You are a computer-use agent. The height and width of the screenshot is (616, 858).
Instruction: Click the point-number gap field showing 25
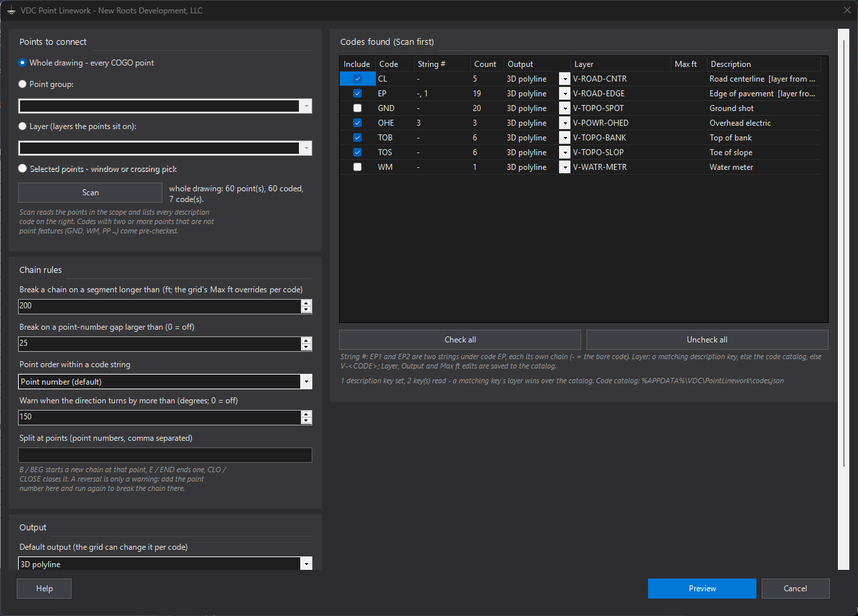[160, 344]
